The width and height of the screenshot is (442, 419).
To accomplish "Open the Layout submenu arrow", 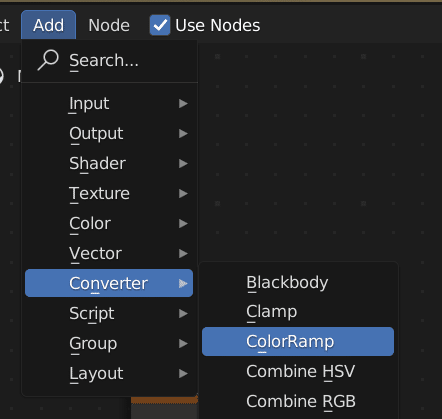I will click(183, 373).
